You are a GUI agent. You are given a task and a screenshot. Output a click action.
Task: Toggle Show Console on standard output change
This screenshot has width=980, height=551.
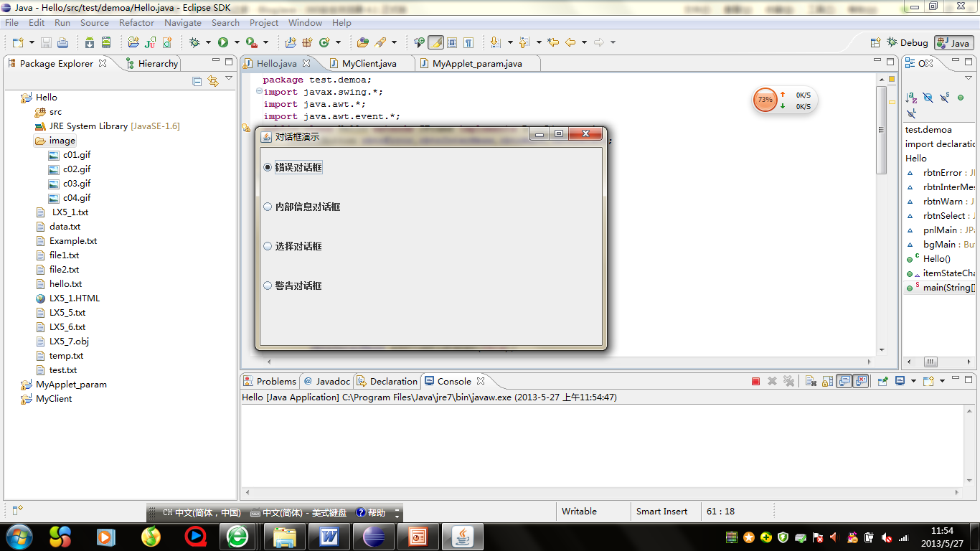[x=844, y=381]
